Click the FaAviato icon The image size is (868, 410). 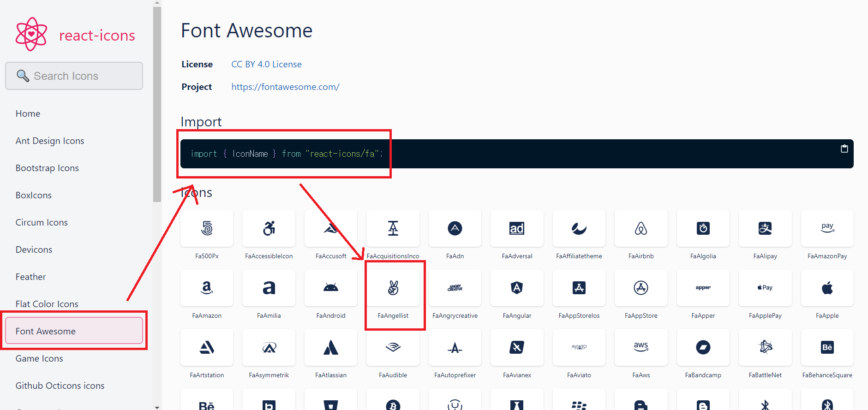point(579,347)
